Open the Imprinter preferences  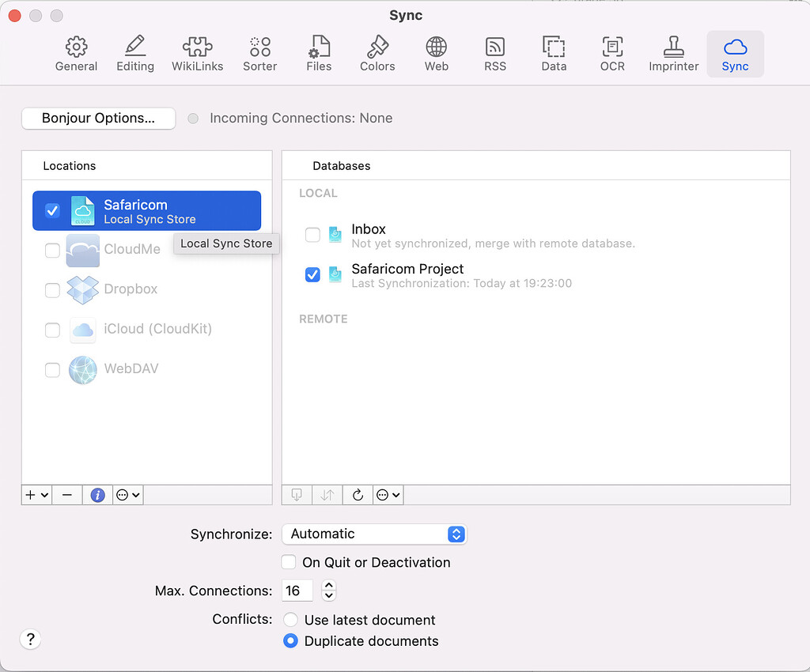tap(673, 51)
